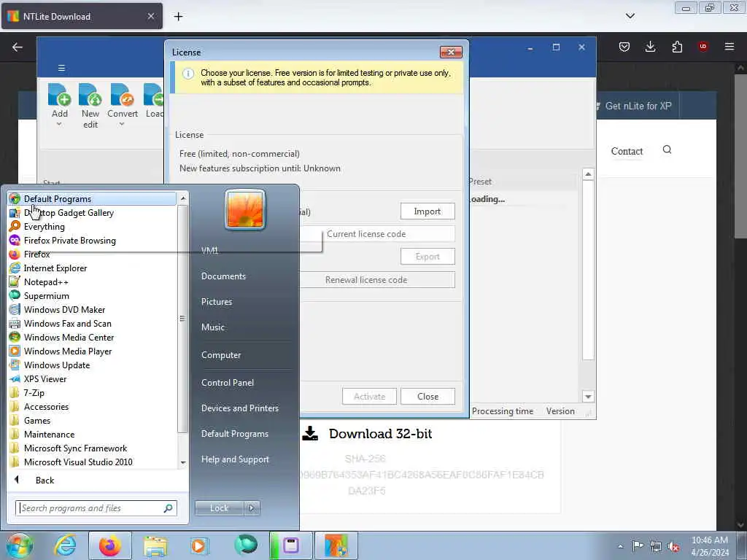Viewport: 747px width, 560px height.
Task: Expand the Add dropdown arrow in NTLite
Action: [59, 124]
